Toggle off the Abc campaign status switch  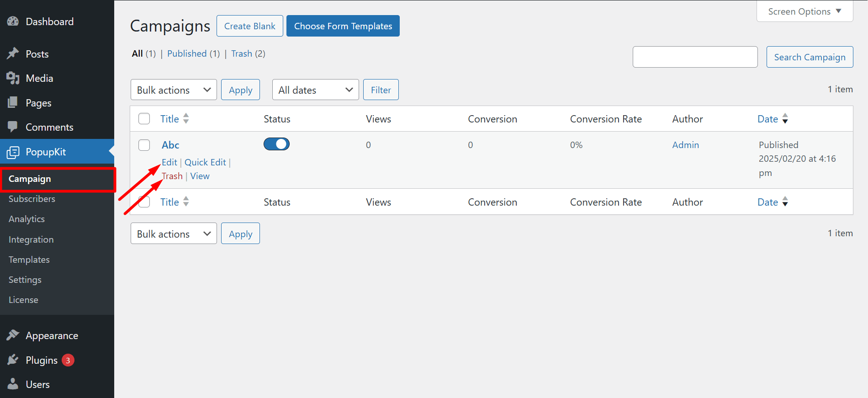[276, 144]
